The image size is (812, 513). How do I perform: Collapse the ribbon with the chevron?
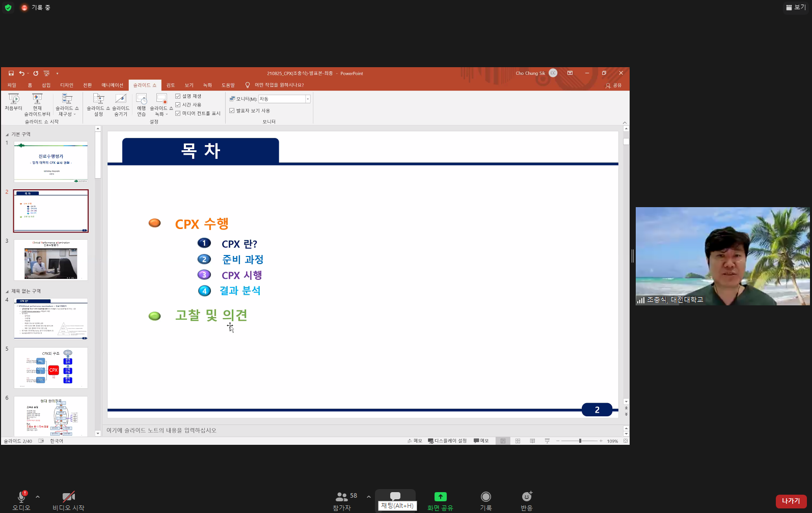pos(625,123)
